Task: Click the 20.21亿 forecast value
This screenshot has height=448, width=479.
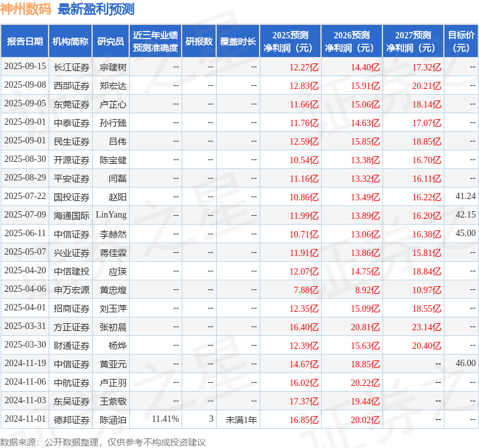Action: [427, 86]
